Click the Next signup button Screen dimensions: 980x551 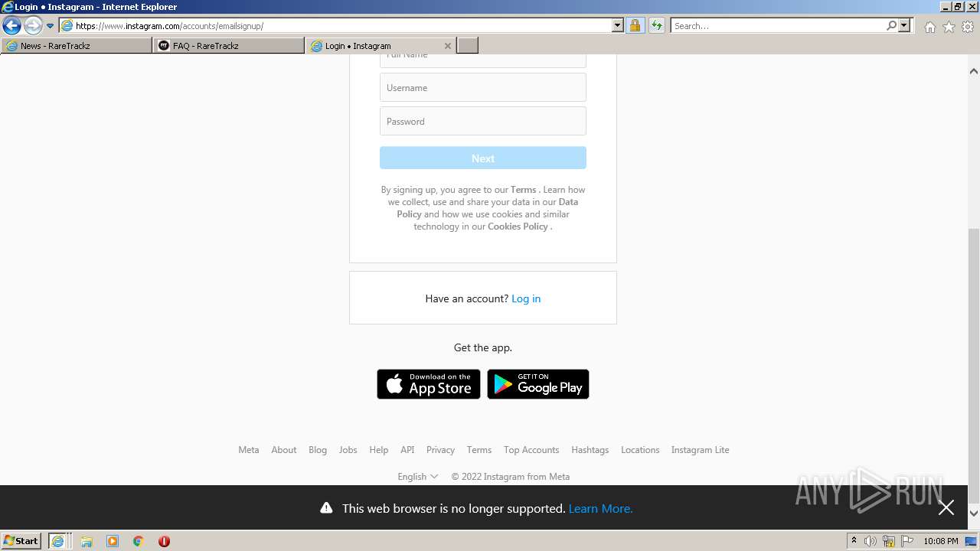click(483, 158)
